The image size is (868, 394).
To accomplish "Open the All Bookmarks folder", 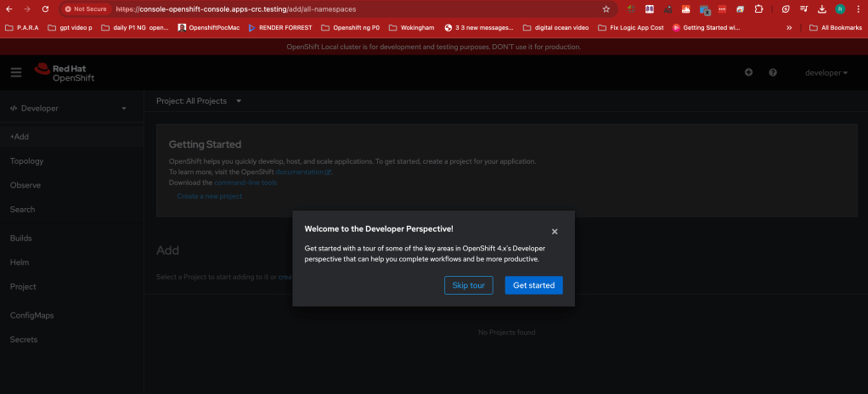I will pyautogui.click(x=836, y=27).
